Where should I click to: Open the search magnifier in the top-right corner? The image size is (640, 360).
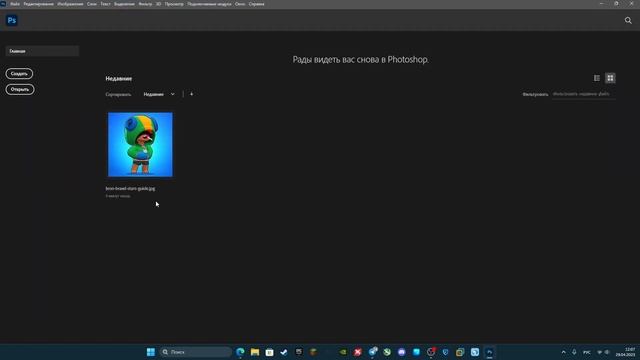coord(628,20)
